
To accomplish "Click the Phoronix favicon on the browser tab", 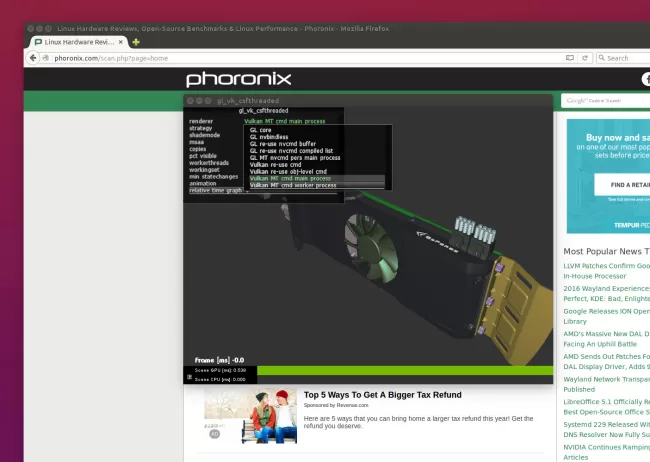I will coord(38,42).
